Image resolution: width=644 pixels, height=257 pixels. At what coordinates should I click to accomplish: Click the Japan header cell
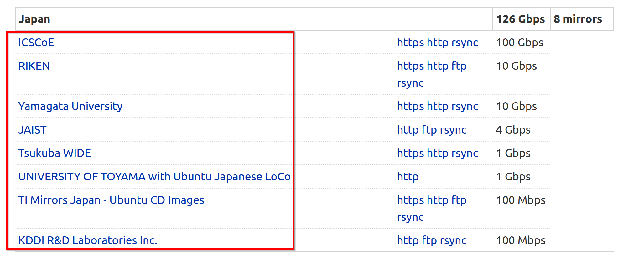pos(254,19)
